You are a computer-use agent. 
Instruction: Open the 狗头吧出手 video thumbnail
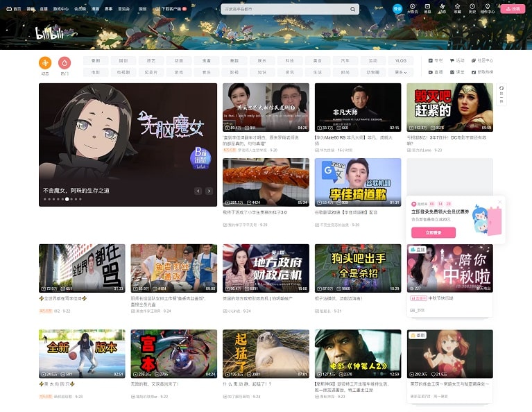point(358,268)
